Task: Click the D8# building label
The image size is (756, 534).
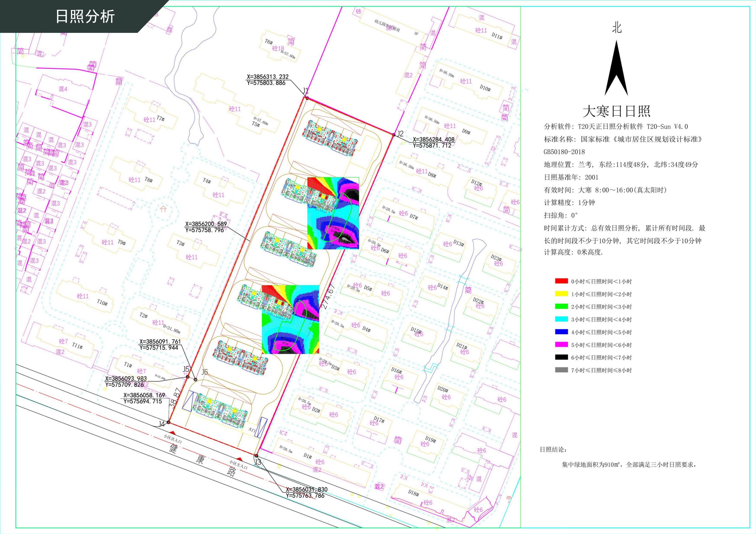Action: (432, 175)
